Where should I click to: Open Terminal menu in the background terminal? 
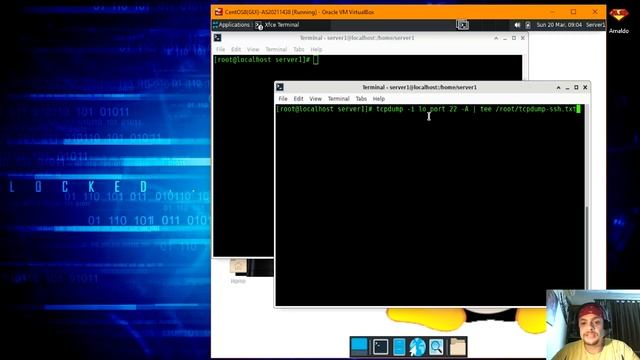[x=276, y=49]
